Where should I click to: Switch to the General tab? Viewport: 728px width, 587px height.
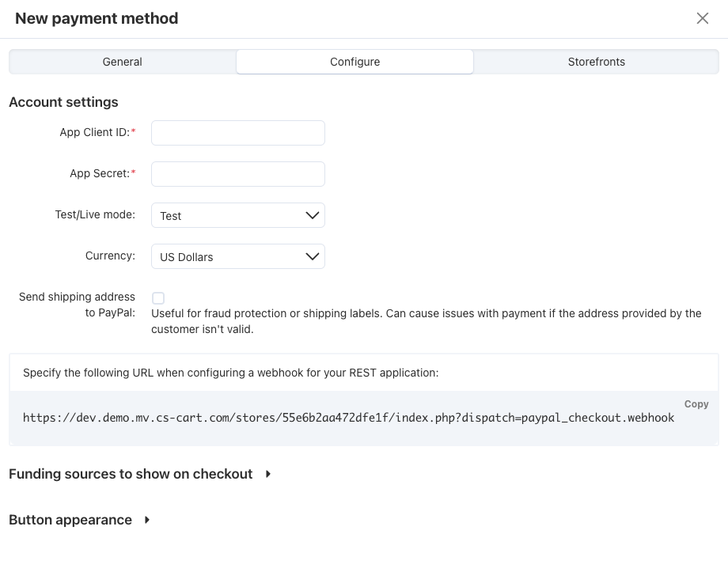pos(122,62)
